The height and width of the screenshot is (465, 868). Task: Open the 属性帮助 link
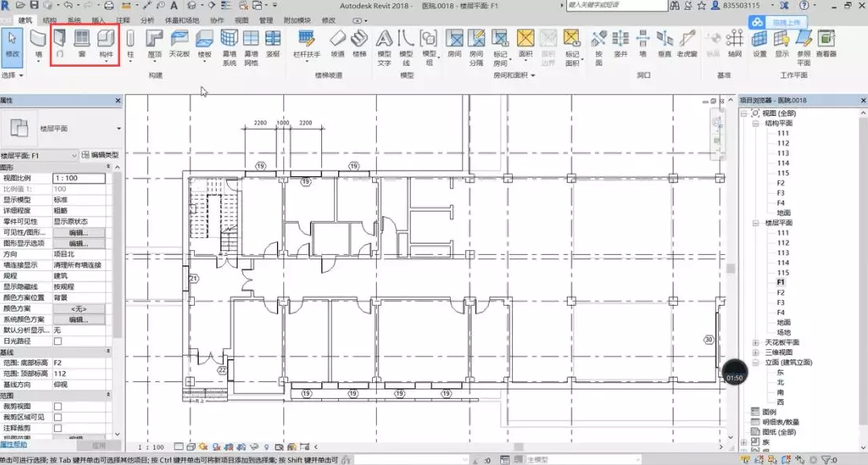13,445
